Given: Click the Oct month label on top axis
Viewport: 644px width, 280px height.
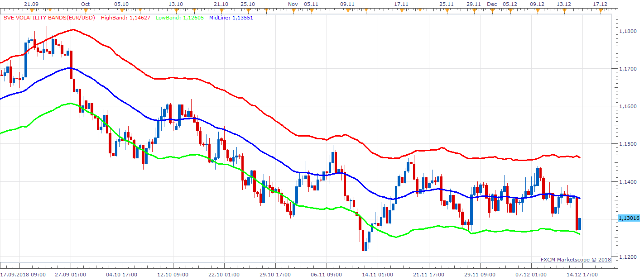Looking at the screenshot, I should (86, 4).
